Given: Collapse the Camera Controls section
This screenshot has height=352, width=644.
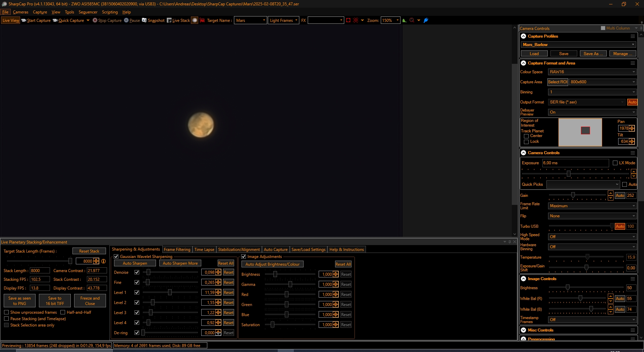Looking at the screenshot, I should point(524,153).
